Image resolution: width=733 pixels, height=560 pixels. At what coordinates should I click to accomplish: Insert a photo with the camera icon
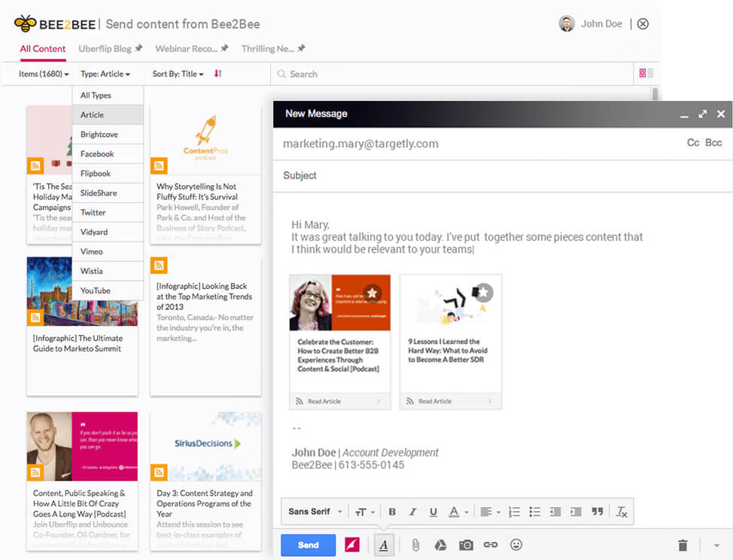(x=466, y=545)
